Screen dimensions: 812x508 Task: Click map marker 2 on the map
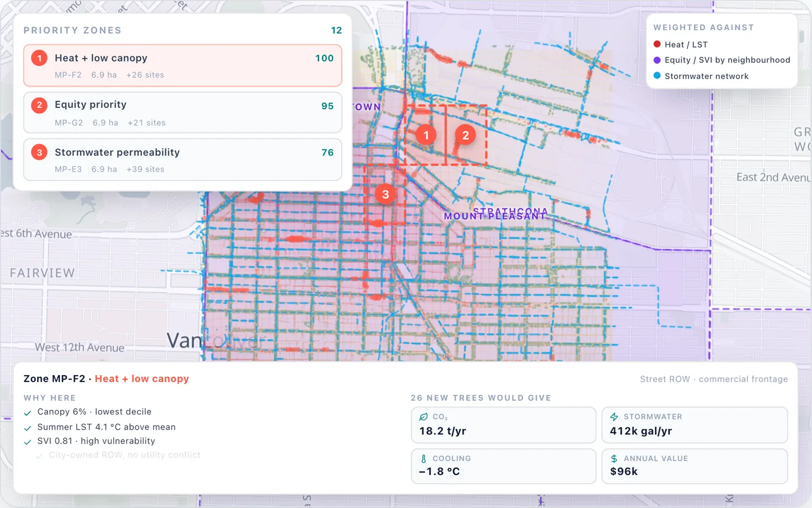tap(465, 135)
